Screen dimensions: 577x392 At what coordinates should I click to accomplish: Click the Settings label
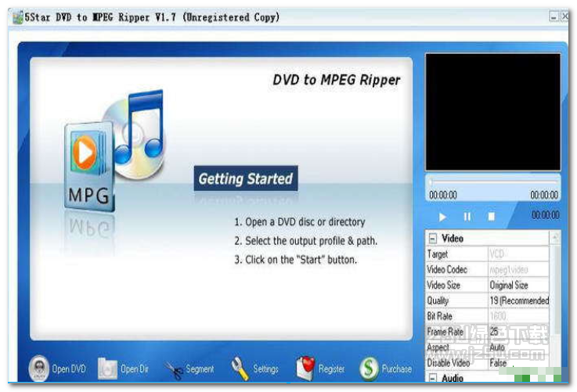265,369
